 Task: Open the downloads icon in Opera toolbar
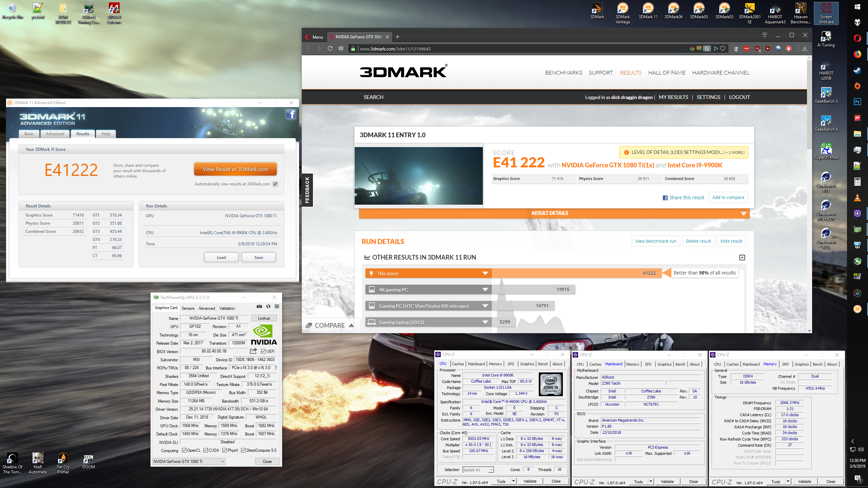(x=805, y=48)
